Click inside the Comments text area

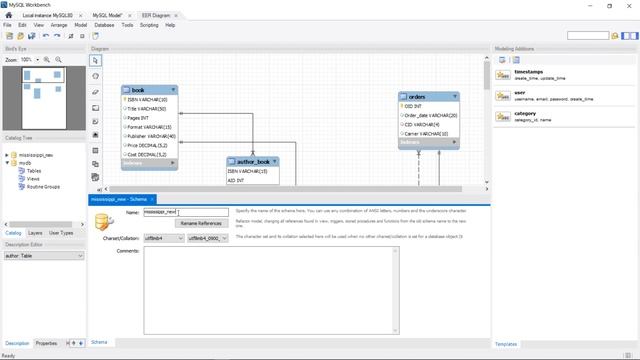tap(271, 291)
